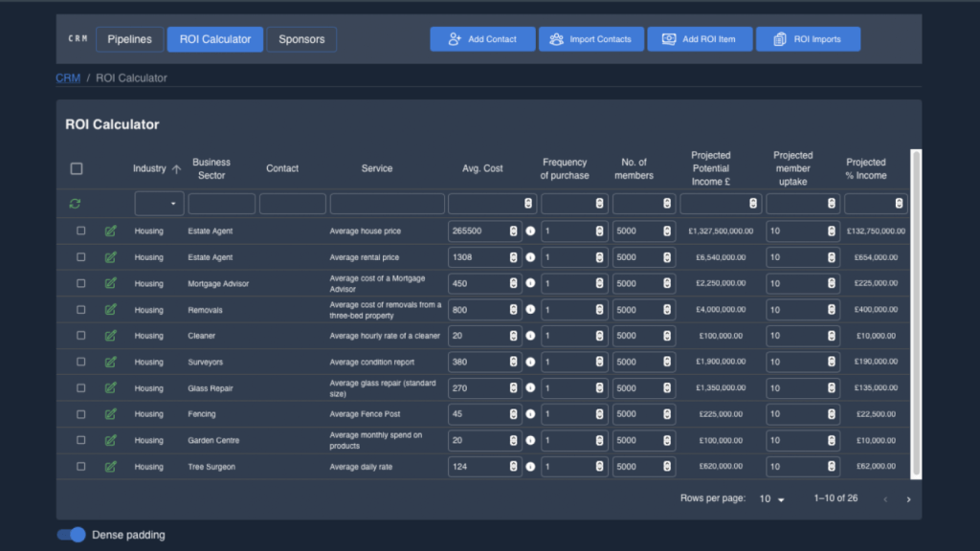
Task: Click the info icon beside Average house price cost
Action: point(530,231)
